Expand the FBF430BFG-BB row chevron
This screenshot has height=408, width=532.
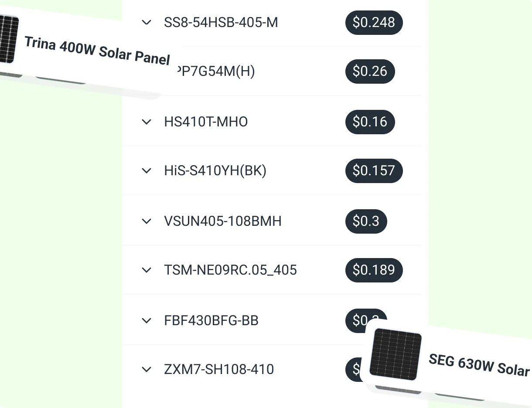(x=147, y=320)
